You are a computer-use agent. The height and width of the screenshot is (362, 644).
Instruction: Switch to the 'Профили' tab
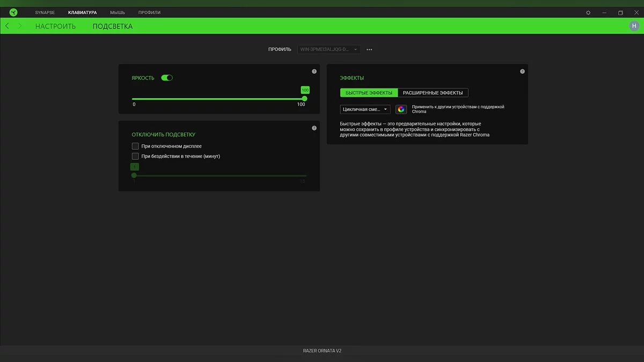tap(149, 12)
